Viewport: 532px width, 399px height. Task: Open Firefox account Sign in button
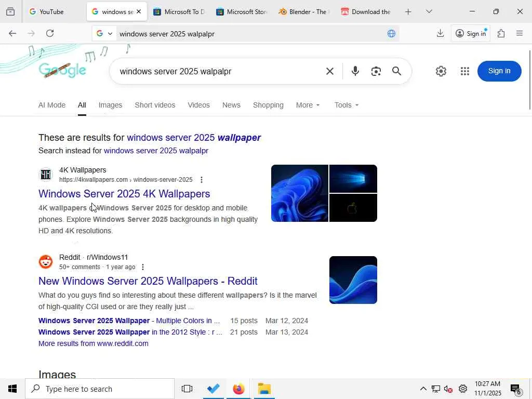(x=471, y=33)
